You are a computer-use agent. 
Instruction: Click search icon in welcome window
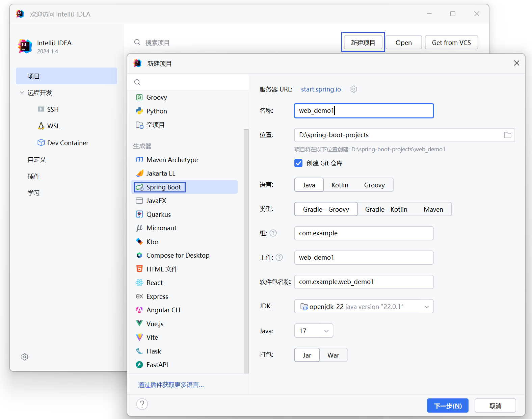137,43
